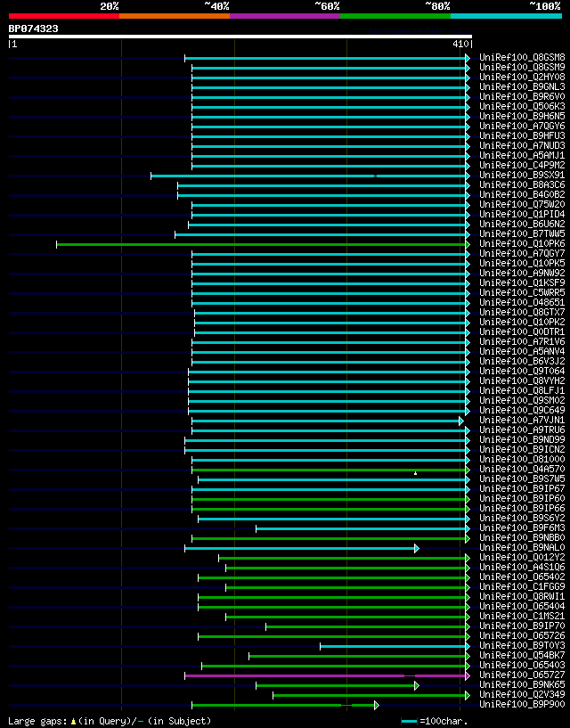Click the UniRef100_Q9T064 label

(x=522, y=371)
